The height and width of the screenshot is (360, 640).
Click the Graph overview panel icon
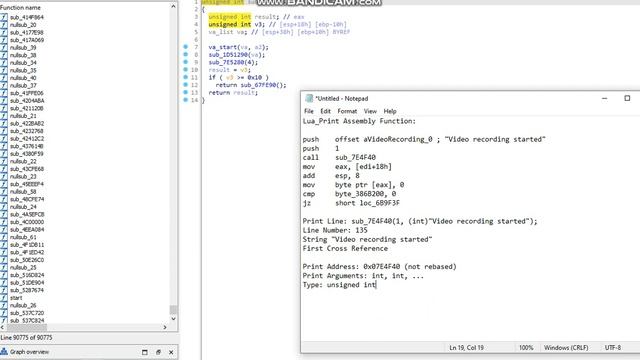pos(4,351)
